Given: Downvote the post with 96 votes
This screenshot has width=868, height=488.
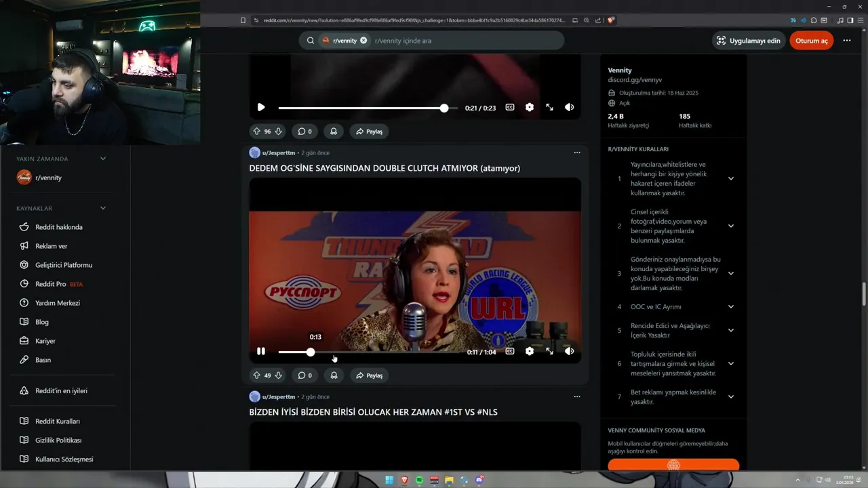Looking at the screenshot, I should point(278,131).
